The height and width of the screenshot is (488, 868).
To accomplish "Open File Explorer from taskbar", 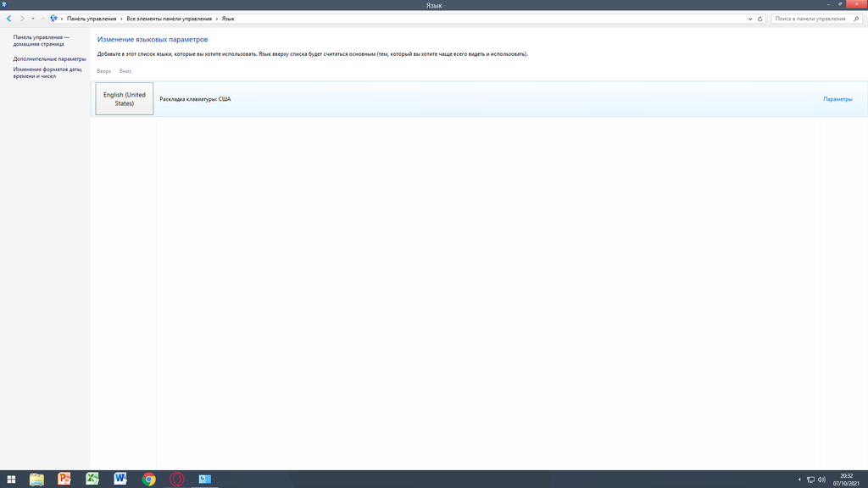I will (x=36, y=480).
